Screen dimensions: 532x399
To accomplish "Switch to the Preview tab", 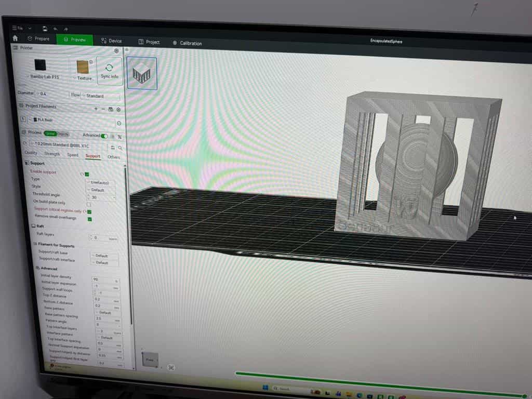I will tap(75, 39).
